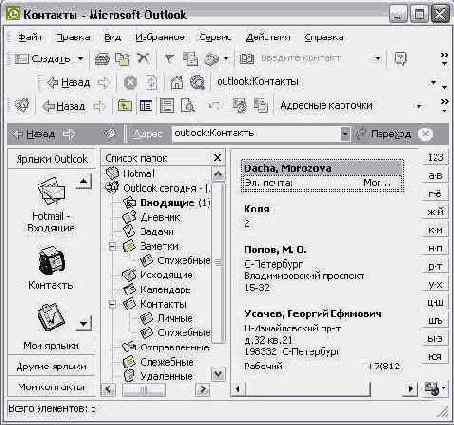Viewport: 454px width, 425px height.
Task: Click the Home page icon
Action: (177, 82)
